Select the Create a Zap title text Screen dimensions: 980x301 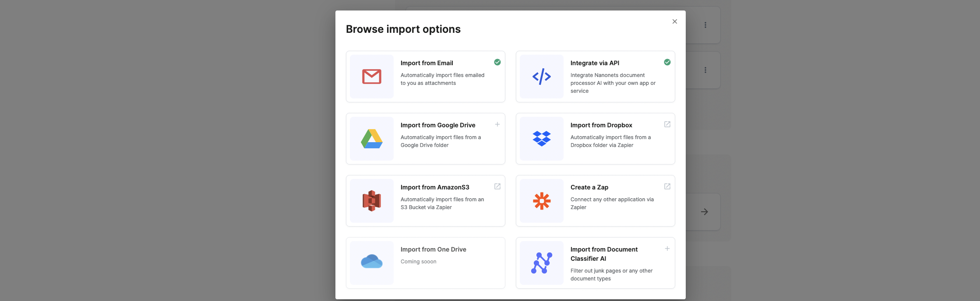pos(589,187)
